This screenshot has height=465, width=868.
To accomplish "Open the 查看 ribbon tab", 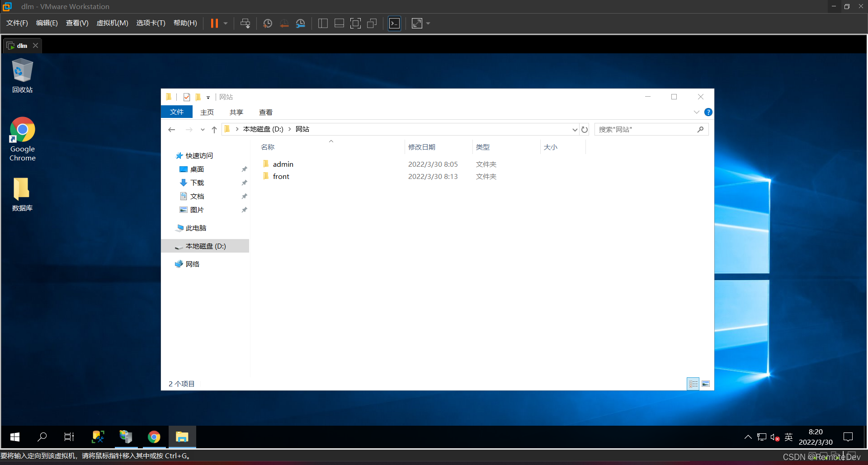I will tap(266, 112).
